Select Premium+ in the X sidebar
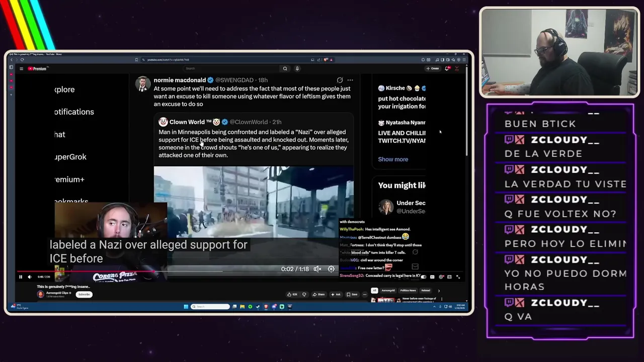This screenshot has height=362, width=644. click(x=69, y=179)
